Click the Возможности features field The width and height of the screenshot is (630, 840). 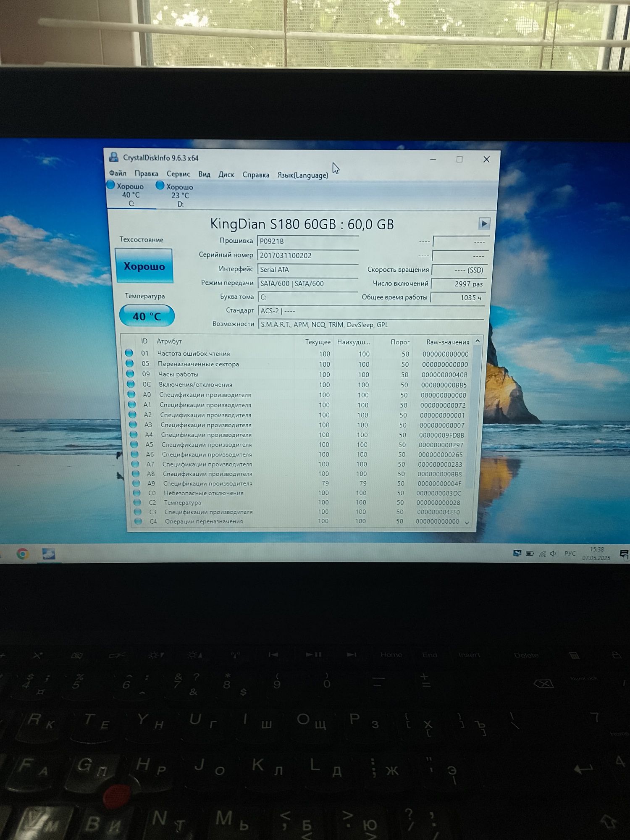[371, 325]
